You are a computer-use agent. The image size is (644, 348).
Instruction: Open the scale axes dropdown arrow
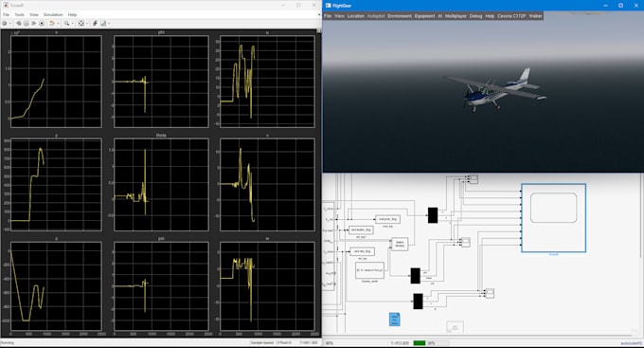click(87, 24)
